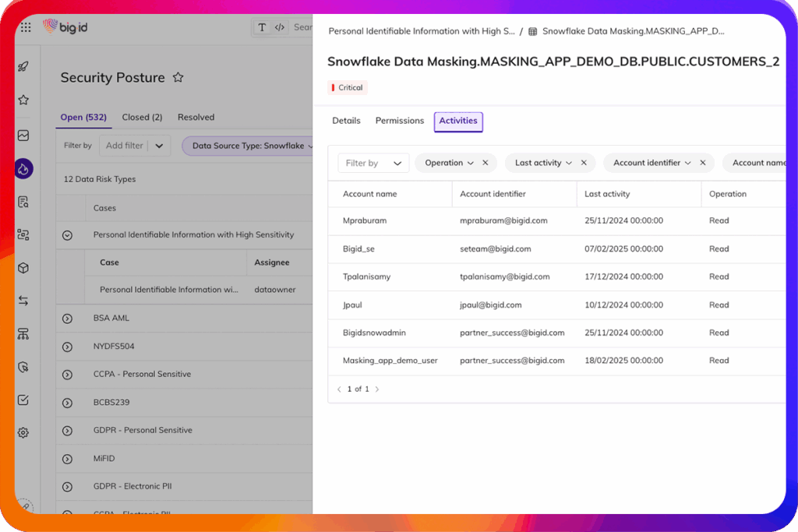Click the swap arrows icon in sidebar

pyautogui.click(x=23, y=301)
